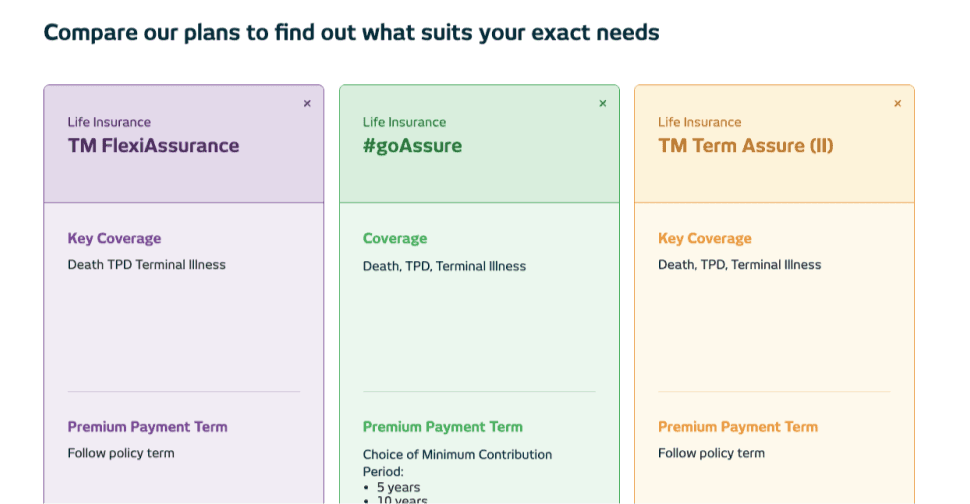
Task: Click '5 years' bullet item
Action: [x=398, y=487]
